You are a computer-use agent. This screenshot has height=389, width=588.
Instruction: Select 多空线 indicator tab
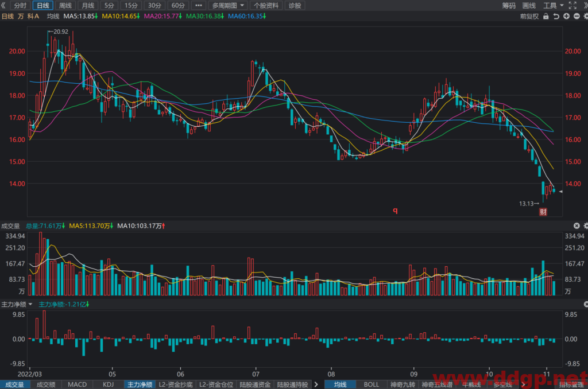(x=502, y=384)
